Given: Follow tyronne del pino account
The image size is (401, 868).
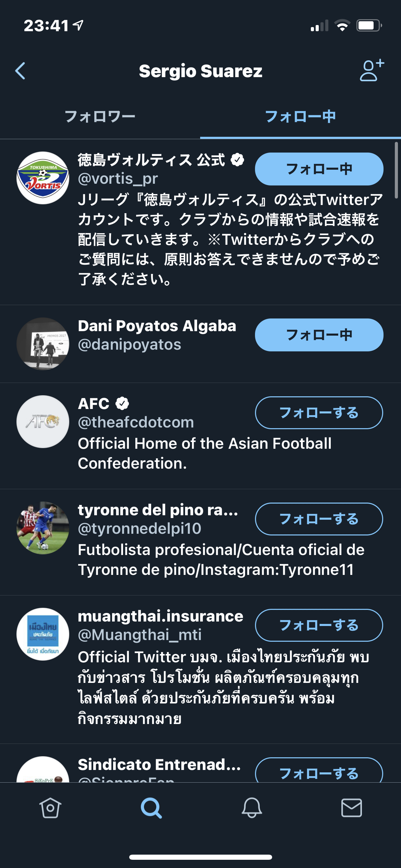Looking at the screenshot, I should (319, 519).
